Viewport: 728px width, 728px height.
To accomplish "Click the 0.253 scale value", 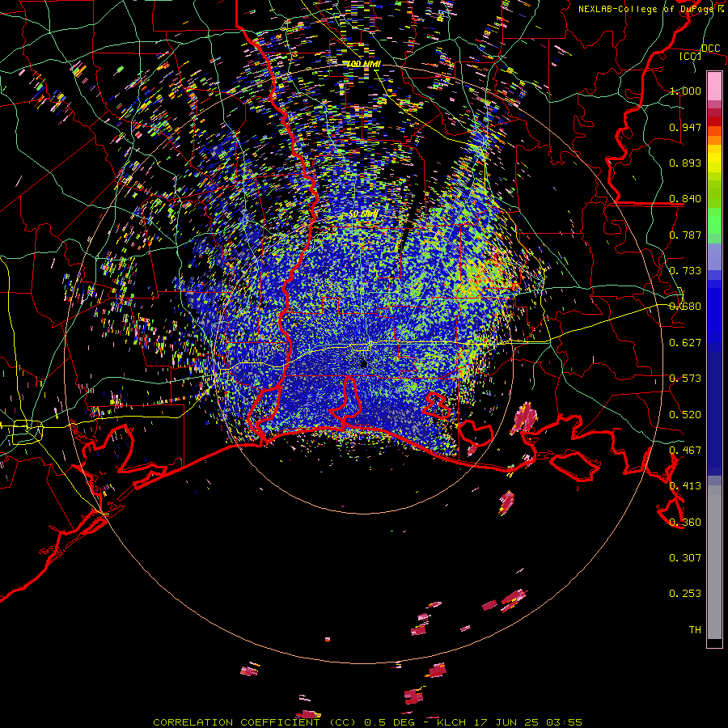I will 685,594.
